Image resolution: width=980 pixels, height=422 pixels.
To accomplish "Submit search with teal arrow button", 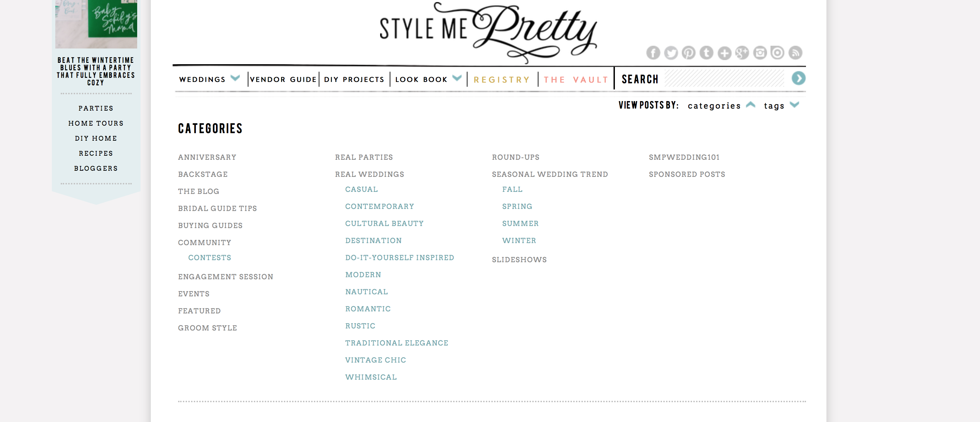I will (798, 79).
